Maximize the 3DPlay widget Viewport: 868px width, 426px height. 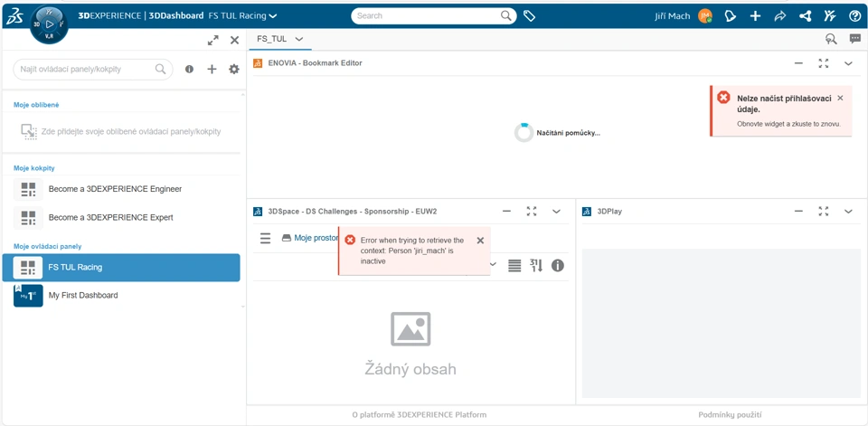824,211
